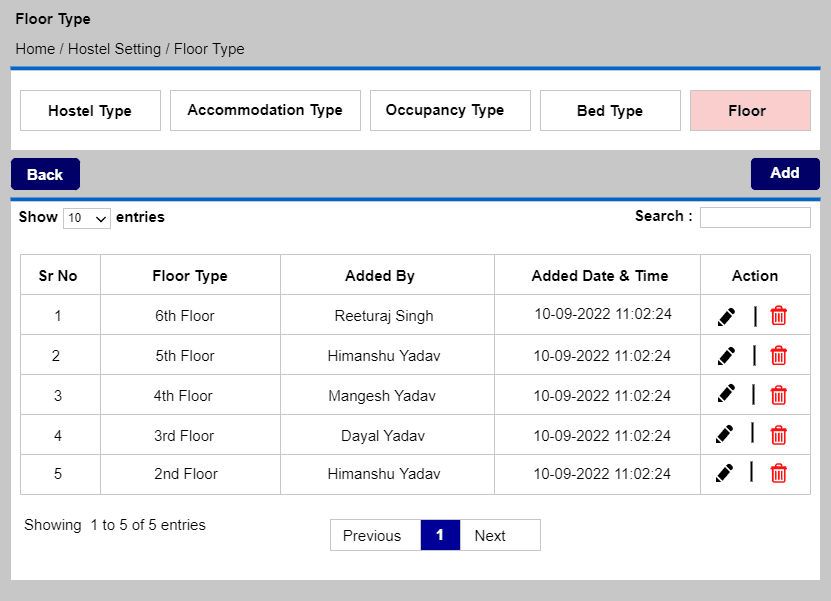831x601 pixels.
Task: Edit the 2nd Floor row
Action: (724, 473)
